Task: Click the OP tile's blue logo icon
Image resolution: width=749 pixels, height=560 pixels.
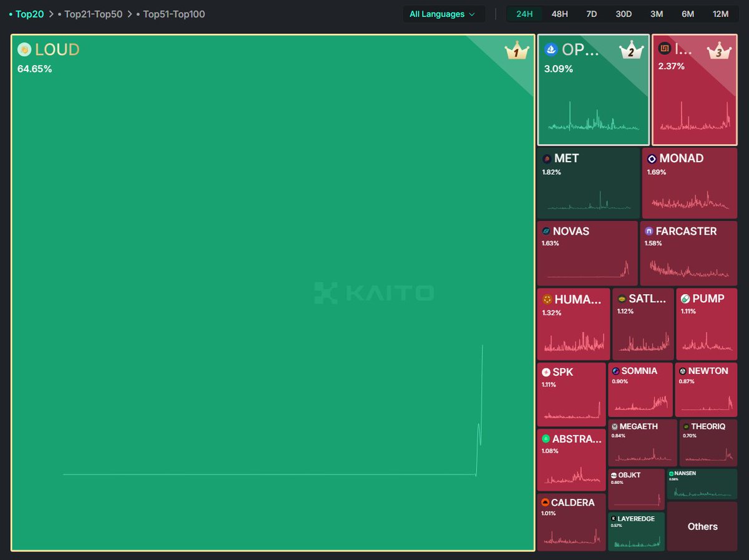Action: pos(551,49)
